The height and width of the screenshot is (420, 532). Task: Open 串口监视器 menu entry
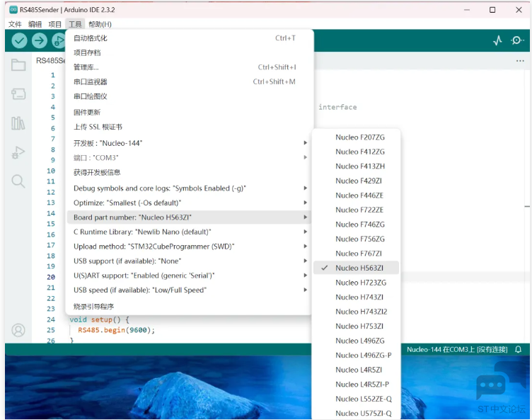coord(189,82)
